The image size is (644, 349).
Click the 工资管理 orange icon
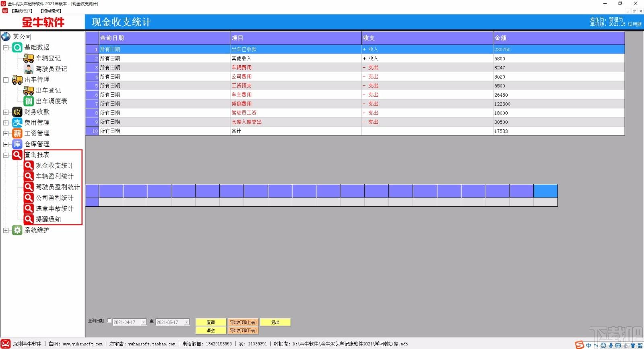tap(17, 133)
